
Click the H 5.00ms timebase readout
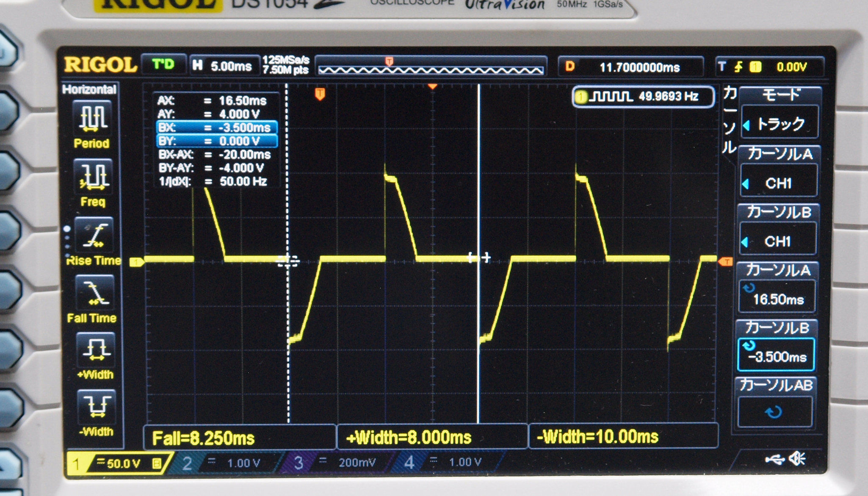point(224,66)
